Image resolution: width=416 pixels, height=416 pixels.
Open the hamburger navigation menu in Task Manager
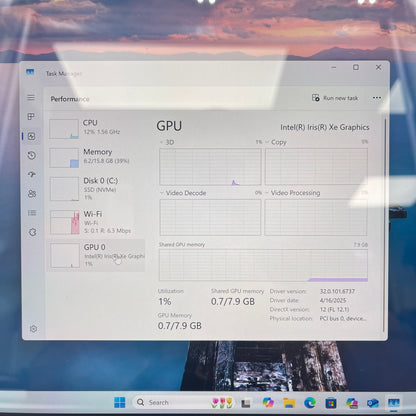coord(31,97)
